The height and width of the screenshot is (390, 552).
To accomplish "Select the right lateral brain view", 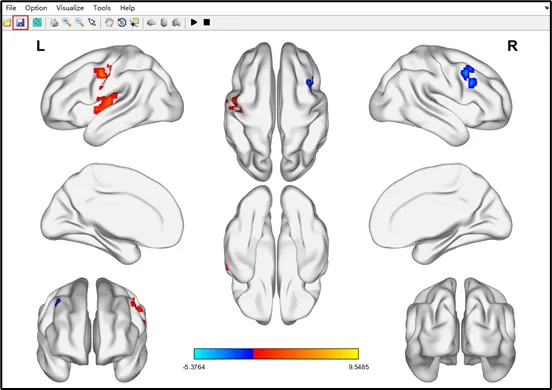I will [x=441, y=95].
